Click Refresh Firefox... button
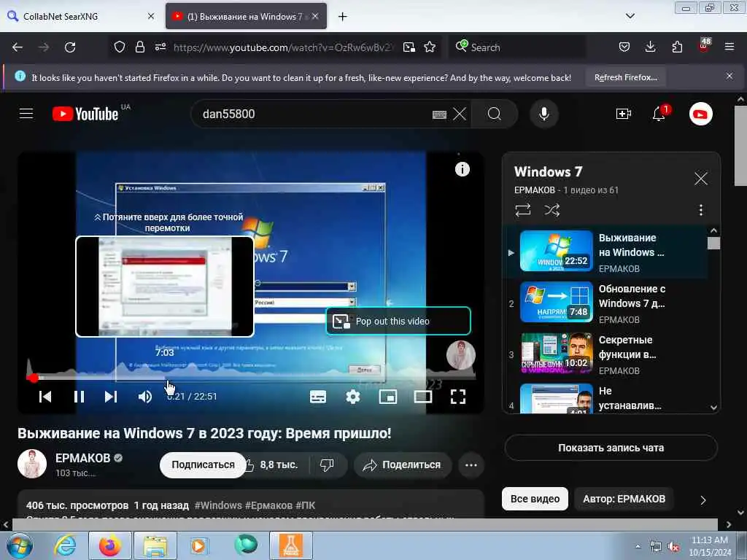This screenshot has width=747, height=560. pyautogui.click(x=625, y=77)
